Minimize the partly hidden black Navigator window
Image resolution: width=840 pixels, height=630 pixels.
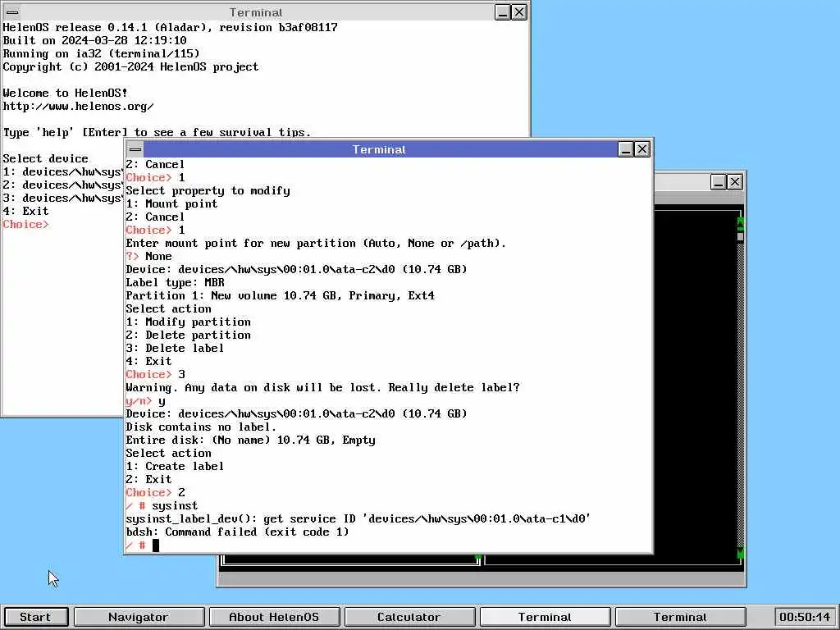point(719,182)
